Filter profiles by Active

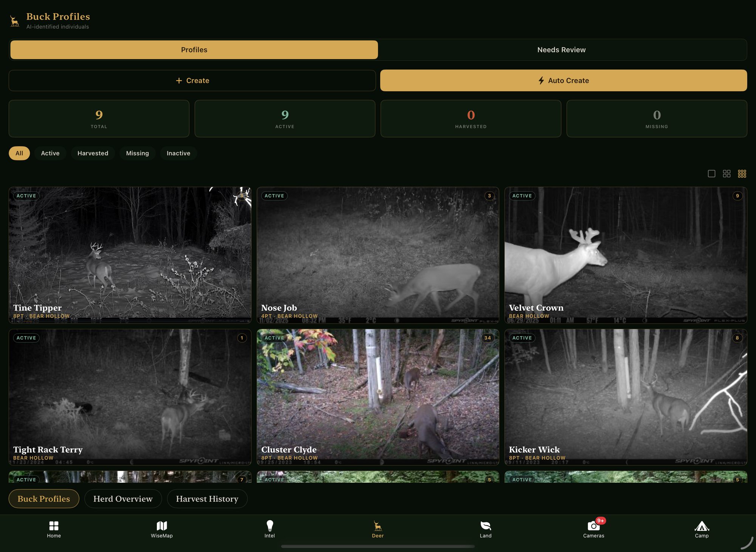click(x=50, y=153)
